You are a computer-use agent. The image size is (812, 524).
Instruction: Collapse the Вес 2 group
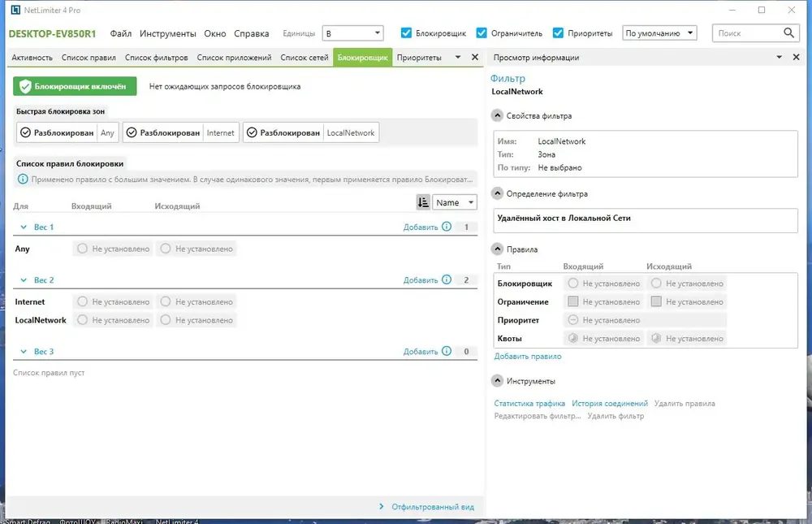[x=24, y=280]
